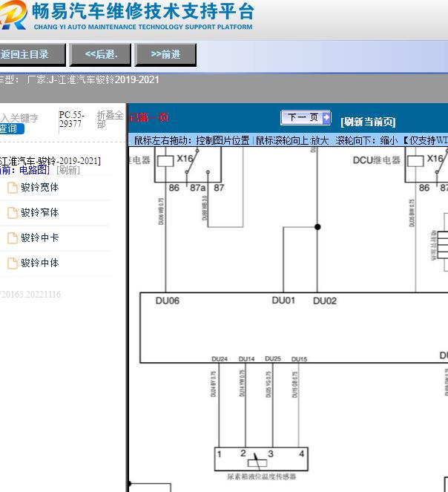
Task: Open the 电路图 link
Action: [x=34, y=170]
